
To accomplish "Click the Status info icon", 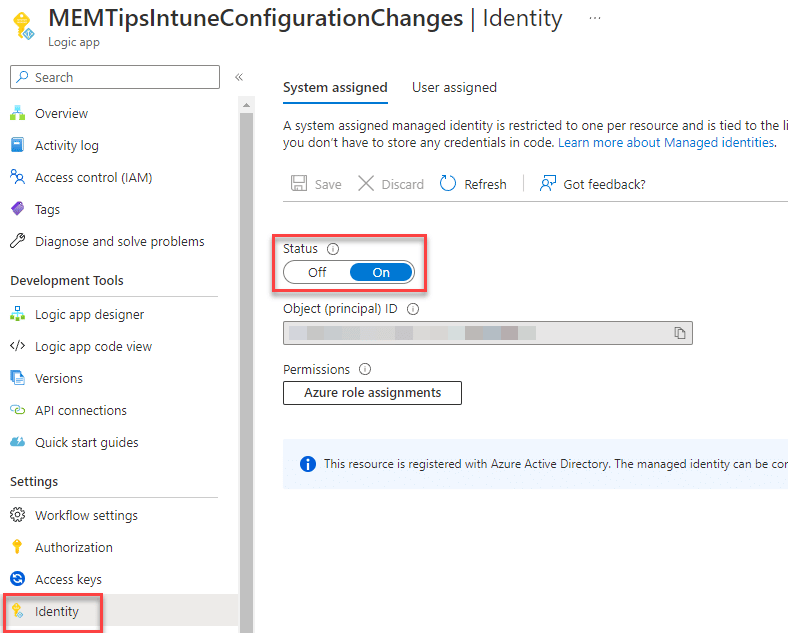I will coord(333,249).
